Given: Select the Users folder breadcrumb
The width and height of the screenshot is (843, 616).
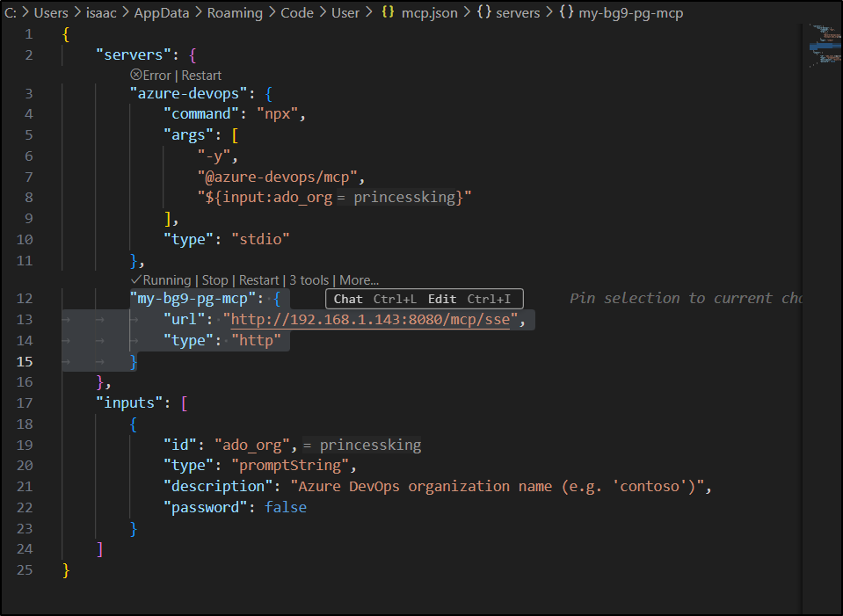Looking at the screenshot, I should coord(51,13).
